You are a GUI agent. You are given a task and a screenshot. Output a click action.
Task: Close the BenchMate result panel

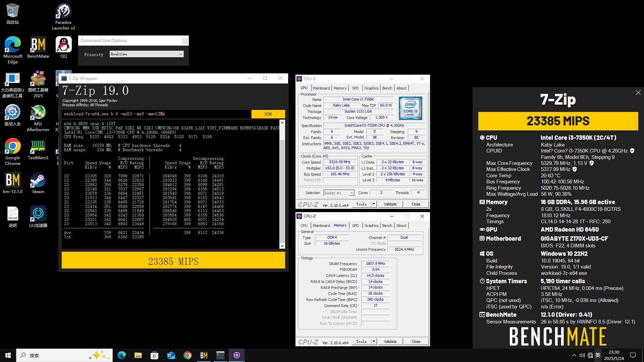point(638,93)
